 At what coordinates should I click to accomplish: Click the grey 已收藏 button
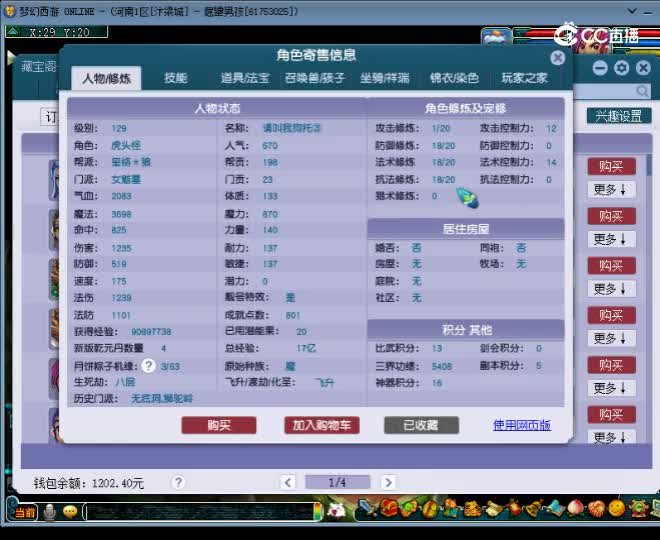pyautogui.click(x=421, y=425)
